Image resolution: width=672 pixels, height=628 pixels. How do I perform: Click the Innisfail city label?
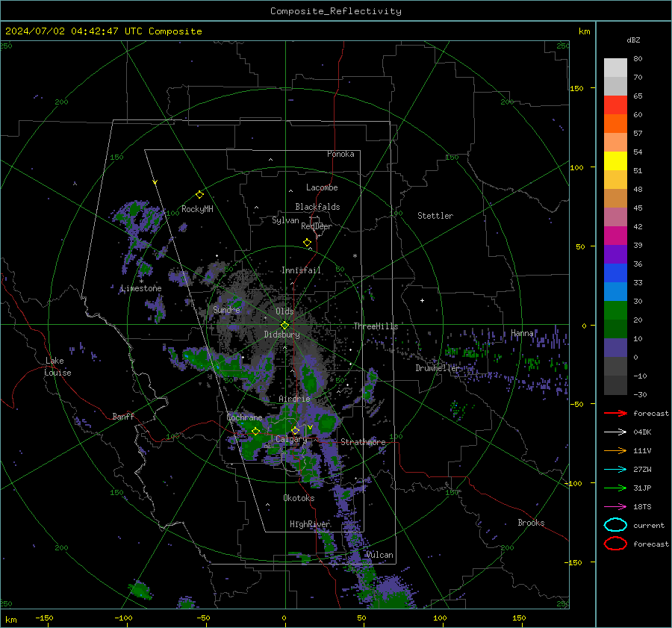301,270
